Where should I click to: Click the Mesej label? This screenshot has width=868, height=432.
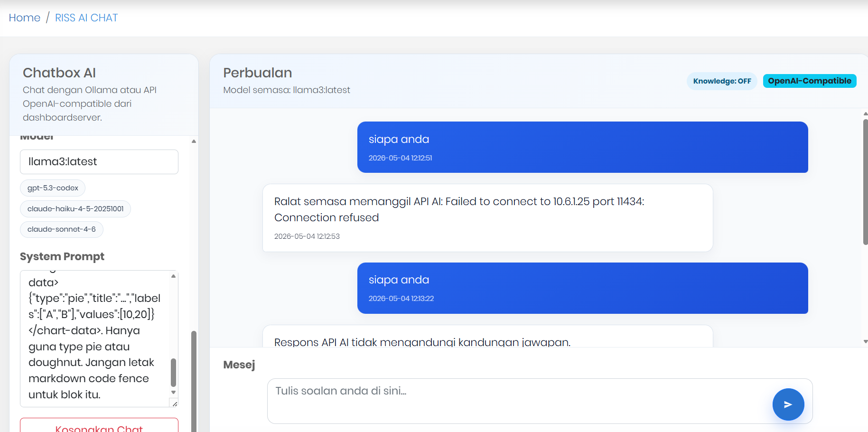coord(239,365)
